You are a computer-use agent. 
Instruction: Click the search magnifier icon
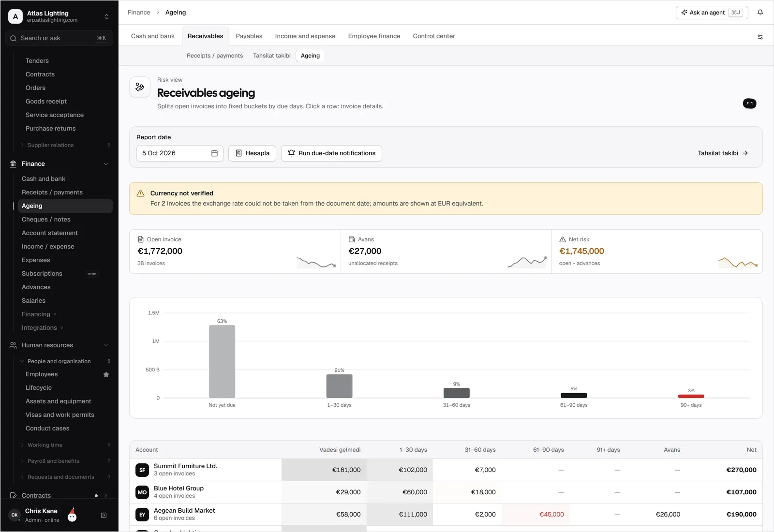click(13, 38)
